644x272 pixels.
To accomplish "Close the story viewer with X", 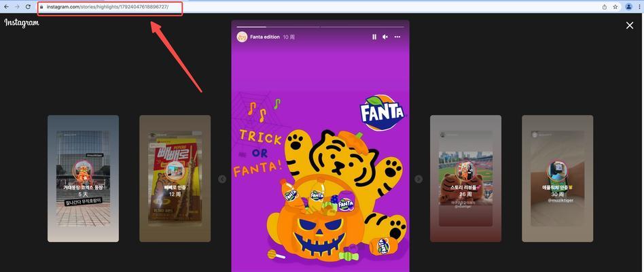I will (x=630, y=25).
